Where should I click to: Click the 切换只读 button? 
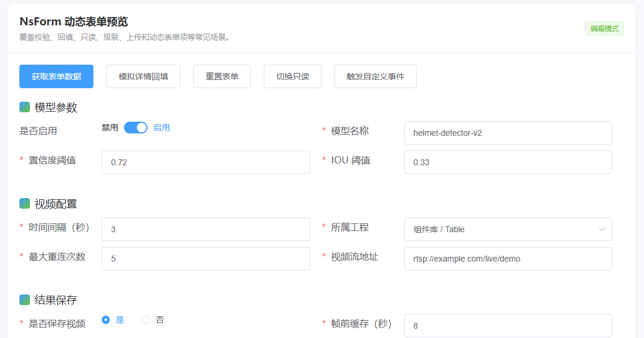293,76
